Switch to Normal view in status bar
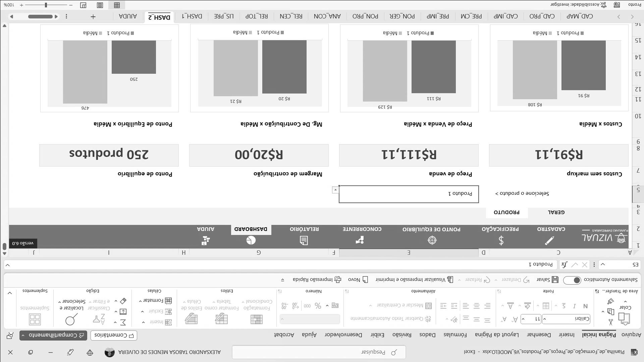Screen dimensions: 644x362 pyautogui.click(x=117, y=5)
